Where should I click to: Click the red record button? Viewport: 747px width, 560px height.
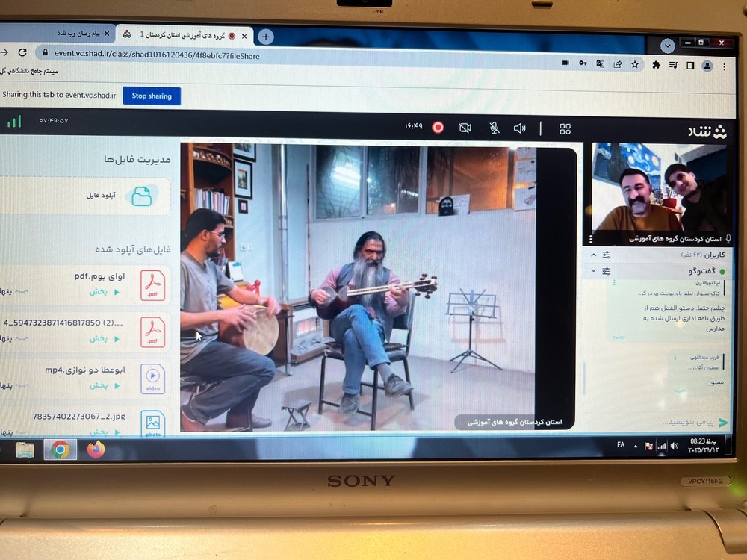[438, 128]
